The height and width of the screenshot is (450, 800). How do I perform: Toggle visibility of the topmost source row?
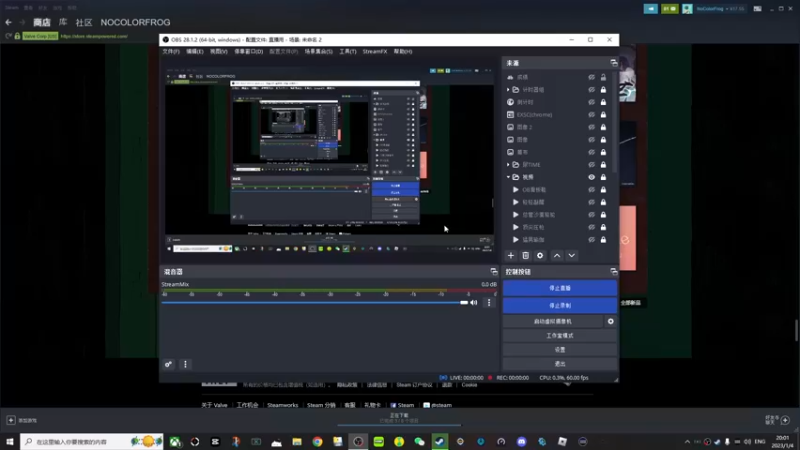point(591,77)
